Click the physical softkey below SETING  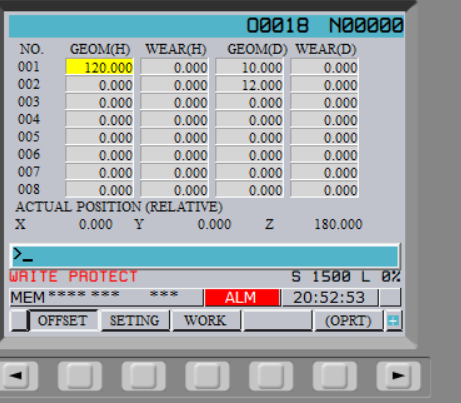tap(144, 376)
